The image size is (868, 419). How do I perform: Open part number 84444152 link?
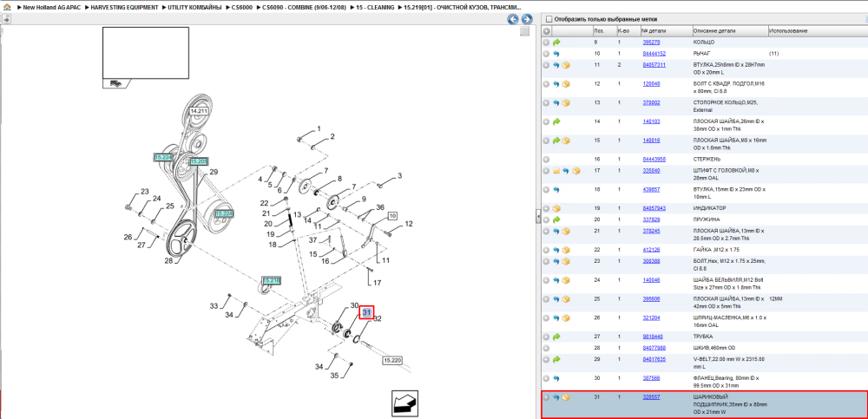654,54
